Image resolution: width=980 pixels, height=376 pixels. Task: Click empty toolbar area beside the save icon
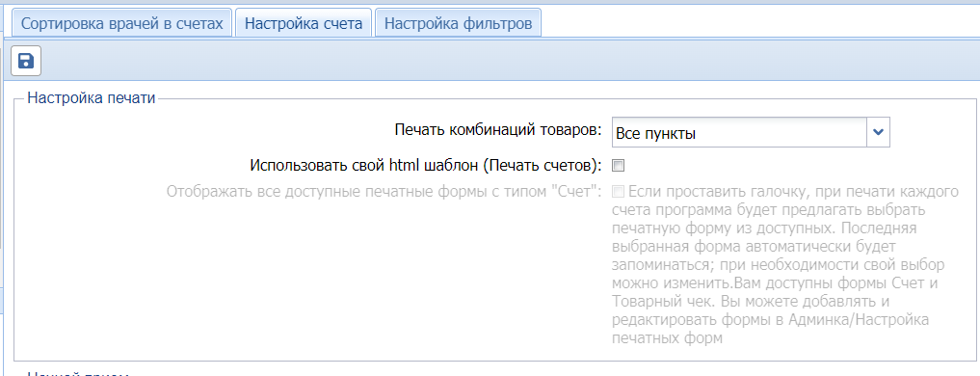pos(500,61)
